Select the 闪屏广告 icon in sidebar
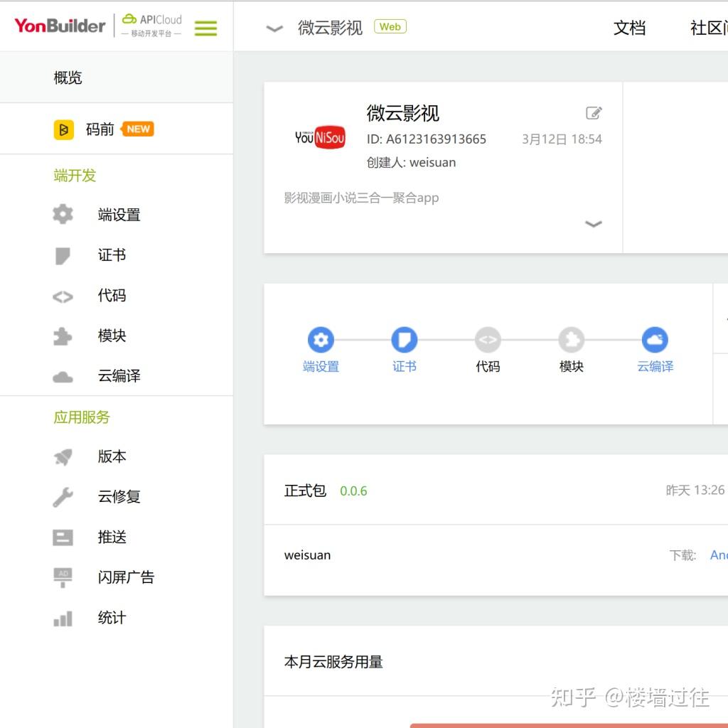The image size is (728, 728). tap(63, 577)
